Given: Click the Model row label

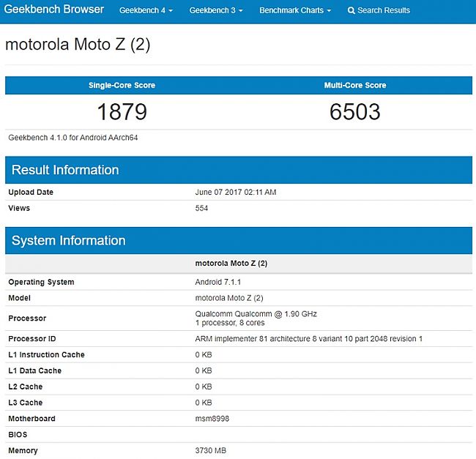Looking at the screenshot, I should (x=20, y=298).
